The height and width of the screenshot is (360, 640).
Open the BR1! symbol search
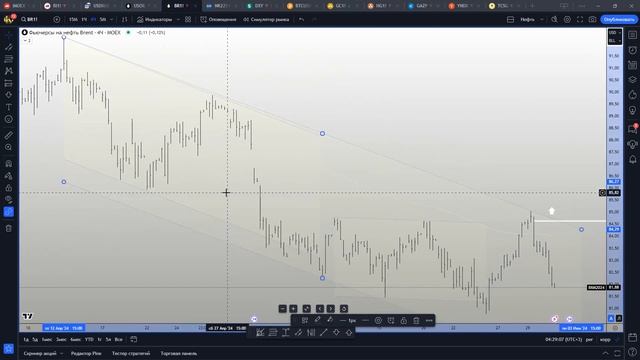tap(29, 19)
